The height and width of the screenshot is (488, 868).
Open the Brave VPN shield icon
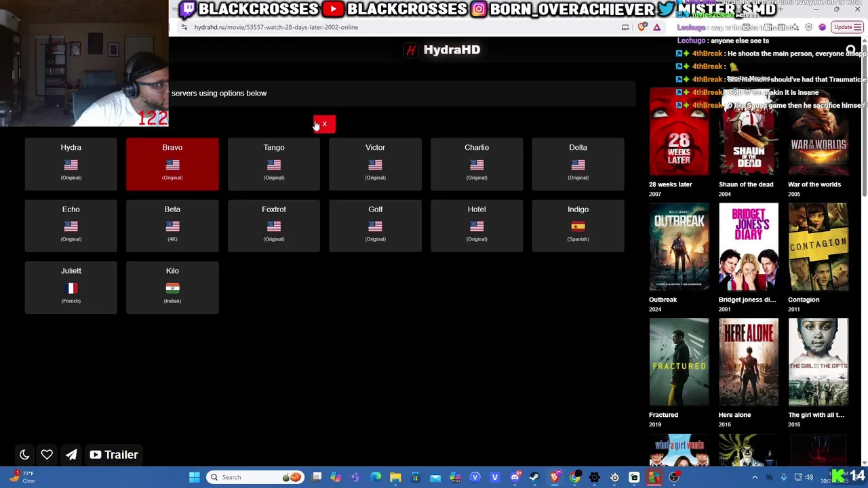[808, 27]
